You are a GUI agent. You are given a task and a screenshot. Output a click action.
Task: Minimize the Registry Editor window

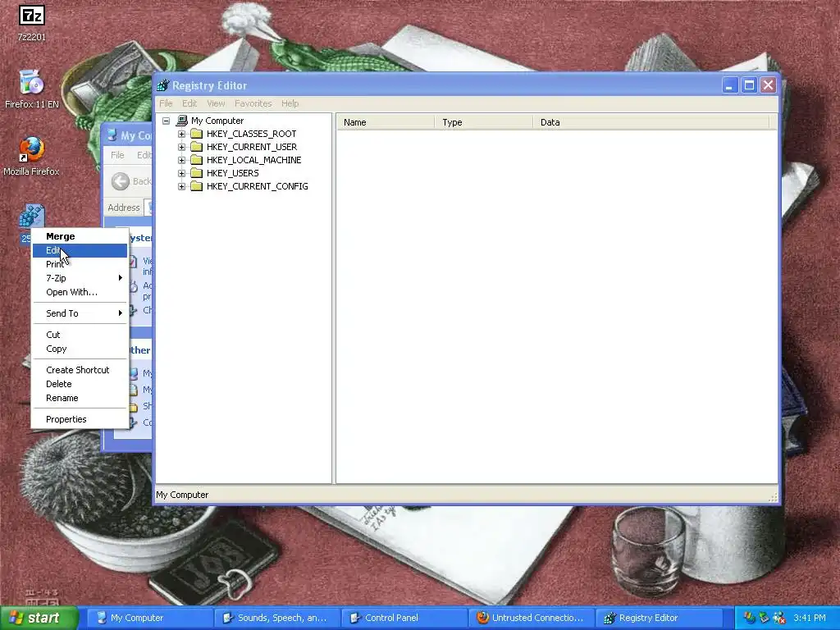(x=729, y=85)
